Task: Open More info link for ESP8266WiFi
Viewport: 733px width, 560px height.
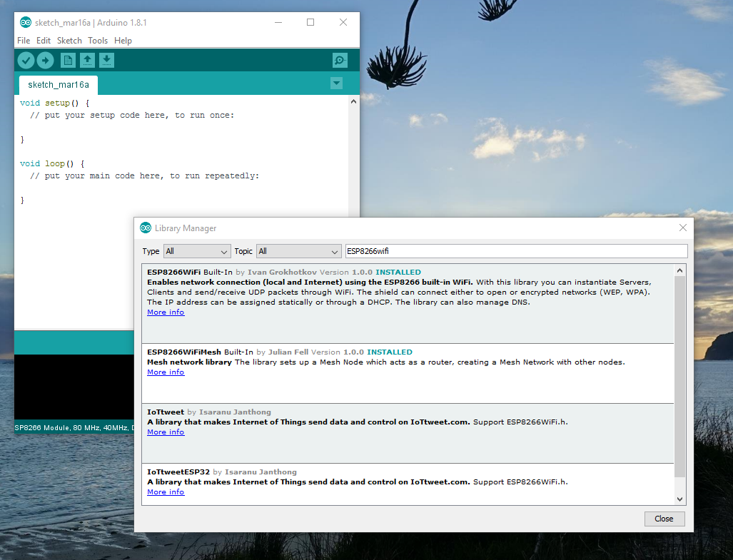Action: (166, 312)
